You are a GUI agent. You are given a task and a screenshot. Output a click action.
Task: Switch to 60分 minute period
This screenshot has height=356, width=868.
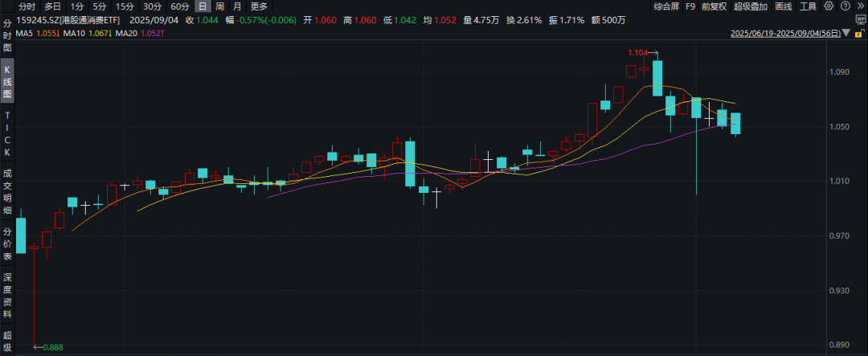[180, 6]
